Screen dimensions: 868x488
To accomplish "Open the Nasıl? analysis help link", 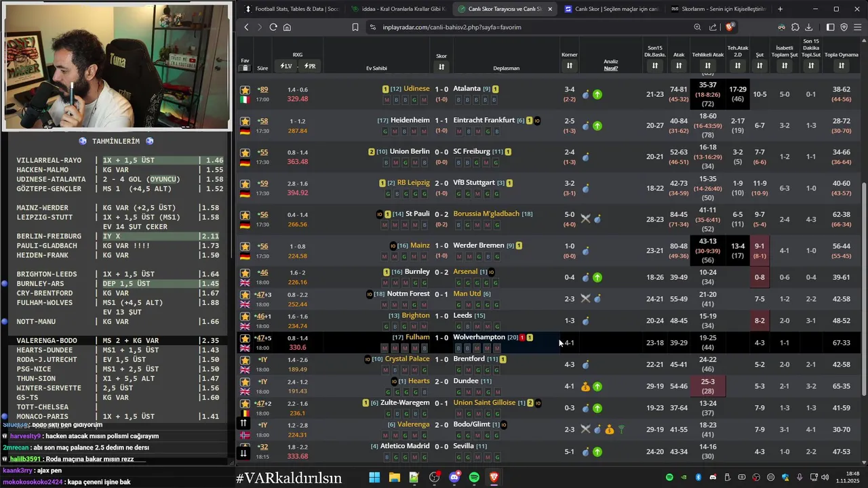I will coord(611,68).
